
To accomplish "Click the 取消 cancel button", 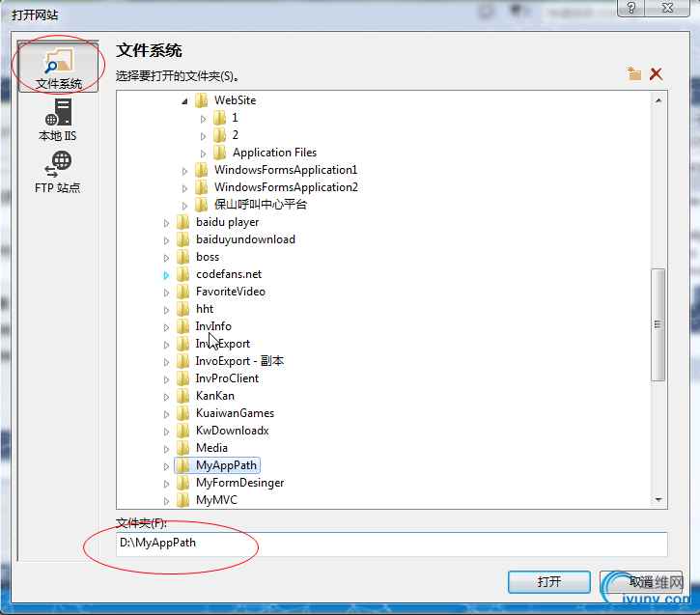I will point(641,582).
